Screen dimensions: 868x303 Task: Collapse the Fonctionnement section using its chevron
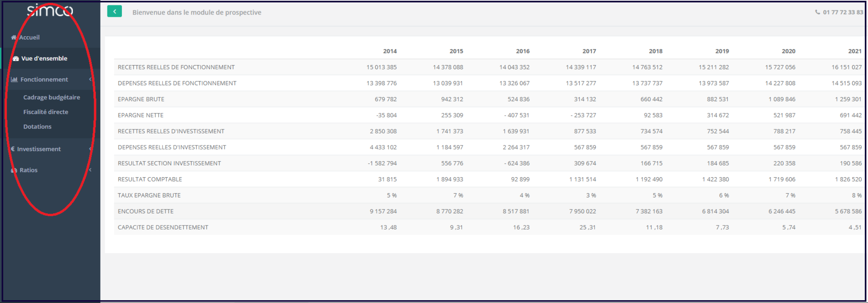pos(91,80)
